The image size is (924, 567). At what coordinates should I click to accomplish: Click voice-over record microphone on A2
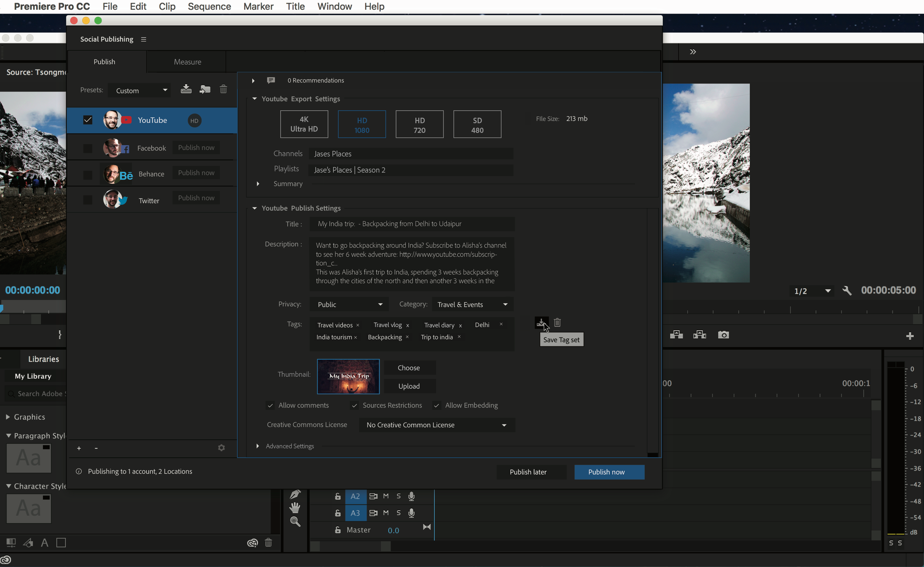(x=412, y=496)
